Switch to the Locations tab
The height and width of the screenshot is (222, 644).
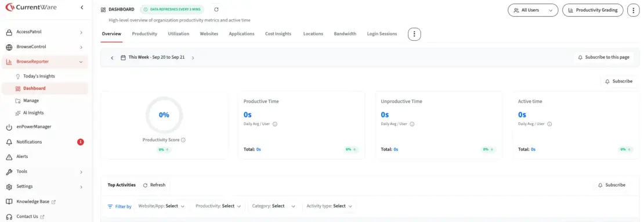click(313, 34)
